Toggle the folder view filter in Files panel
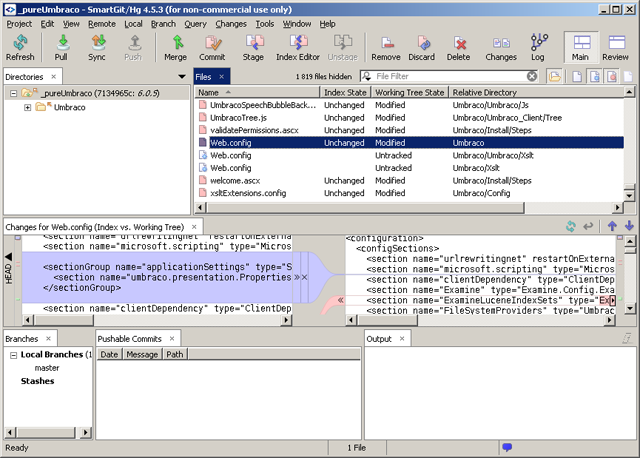The image size is (640, 458). click(x=554, y=77)
